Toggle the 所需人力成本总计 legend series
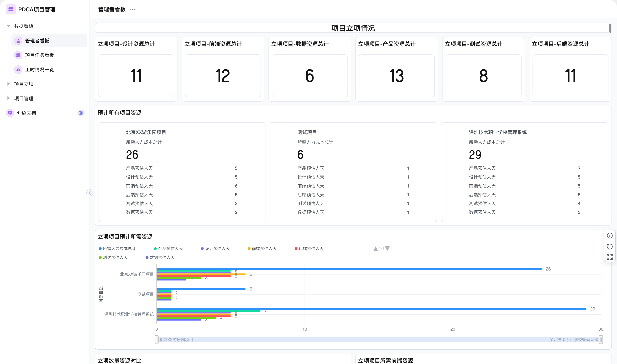617x364 pixels. 117,249
